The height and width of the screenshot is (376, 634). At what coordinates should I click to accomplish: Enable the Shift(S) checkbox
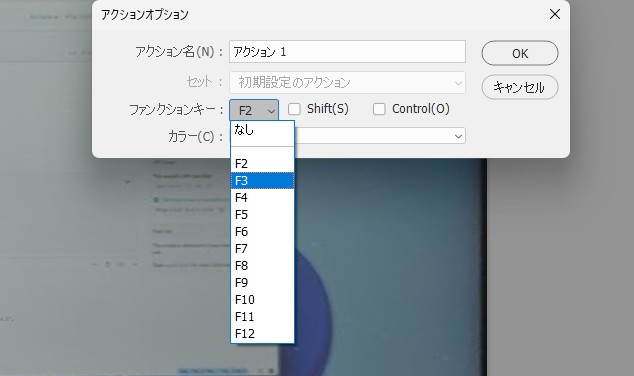click(x=294, y=109)
